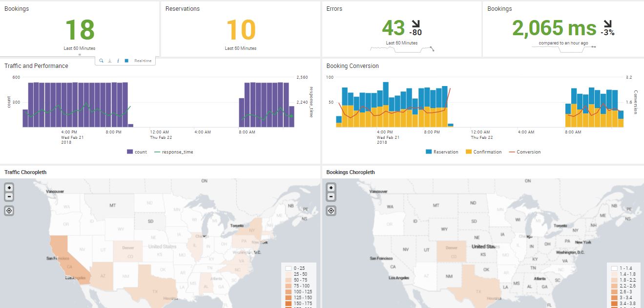
Task: Toggle the count series in the chart legend
Action: (x=137, y=152)
